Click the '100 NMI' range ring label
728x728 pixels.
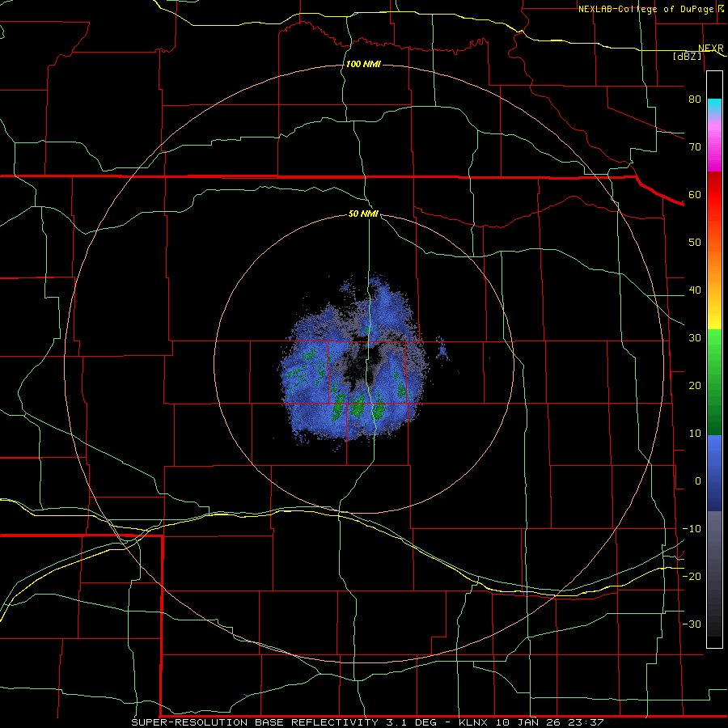coord(363,64)
